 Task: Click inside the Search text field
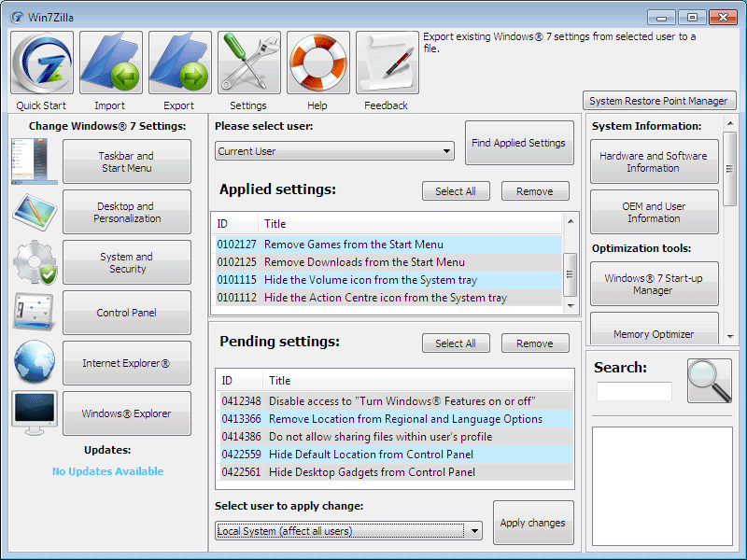(x=634, y=392)
